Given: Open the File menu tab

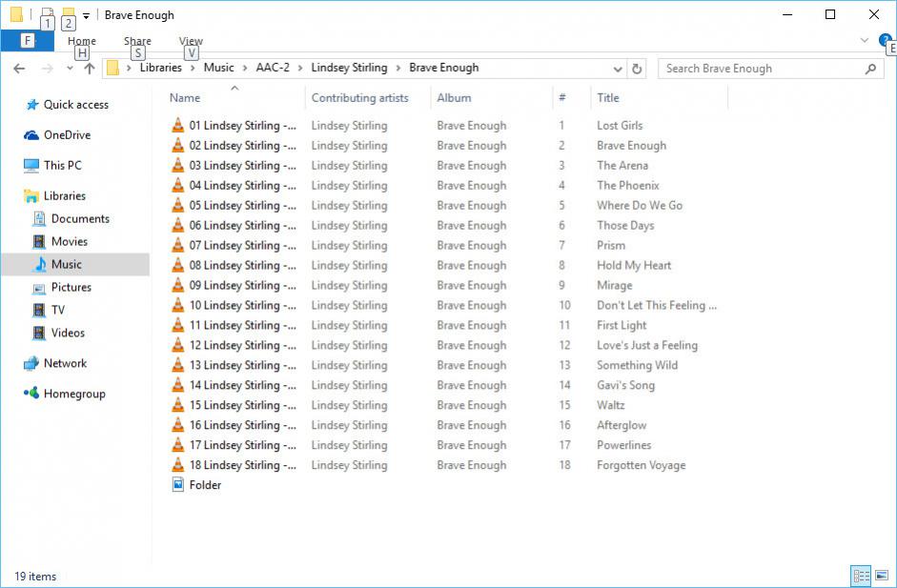Looking at the screenshot, I should [27, 41].
